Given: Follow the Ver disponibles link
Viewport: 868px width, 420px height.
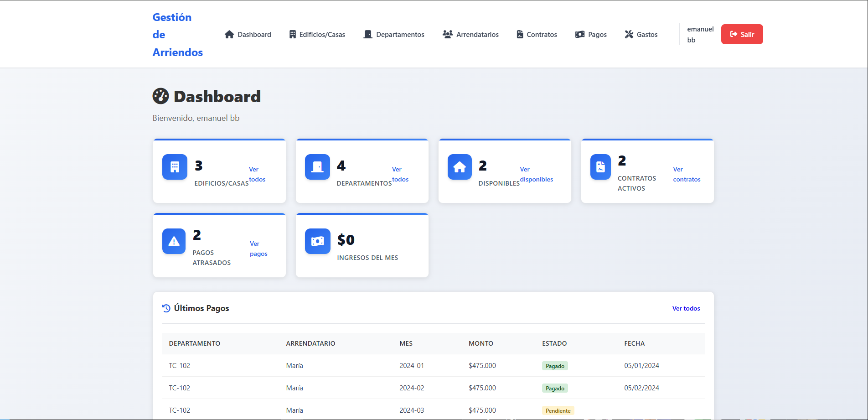Looking at the screenshot, I should click(537, 174).
